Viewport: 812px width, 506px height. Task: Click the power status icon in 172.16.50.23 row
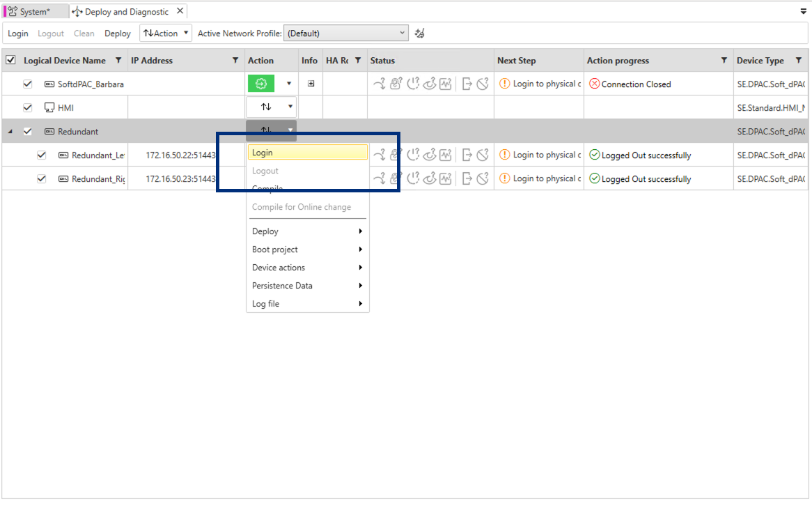[413, 178]
